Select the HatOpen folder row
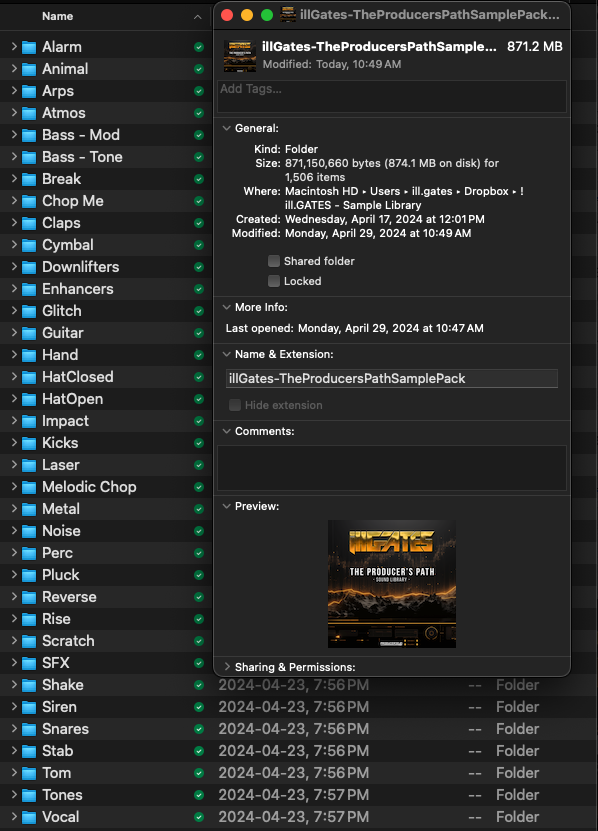This screenshot has width=598, height=831. point(106,399)
